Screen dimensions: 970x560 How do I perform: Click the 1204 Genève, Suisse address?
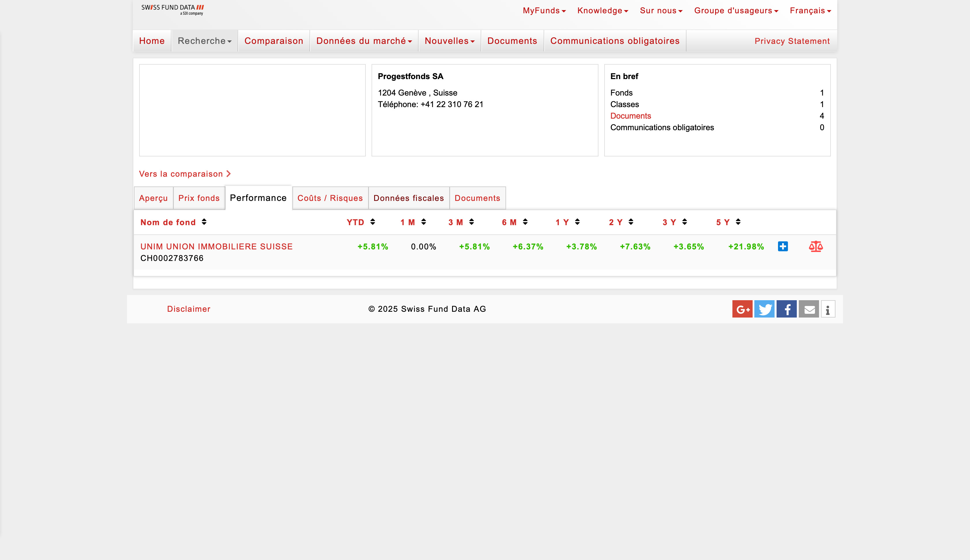418,93
